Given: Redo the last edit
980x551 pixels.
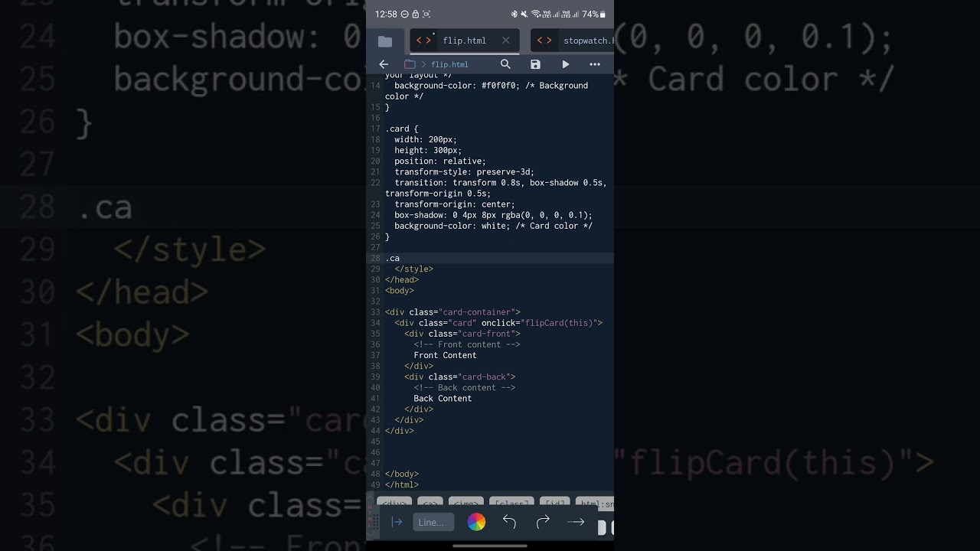Looking at the screenshot, I should pos(543,522).
